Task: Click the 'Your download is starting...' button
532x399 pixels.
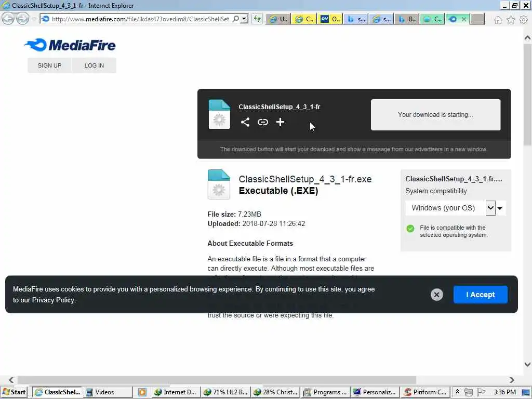Action: (435, 115)
